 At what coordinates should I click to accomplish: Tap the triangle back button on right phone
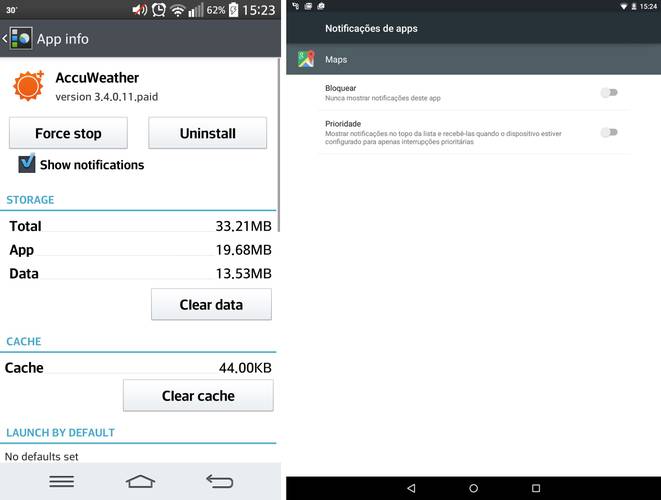(411, 488)
